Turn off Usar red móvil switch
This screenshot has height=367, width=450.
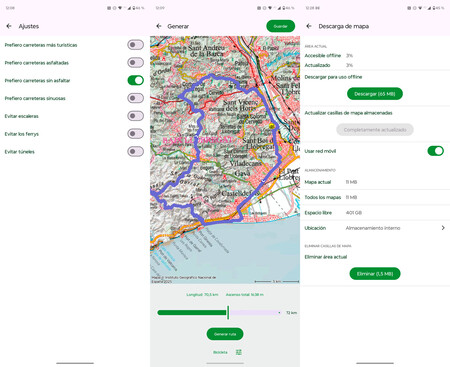[435, 151]
